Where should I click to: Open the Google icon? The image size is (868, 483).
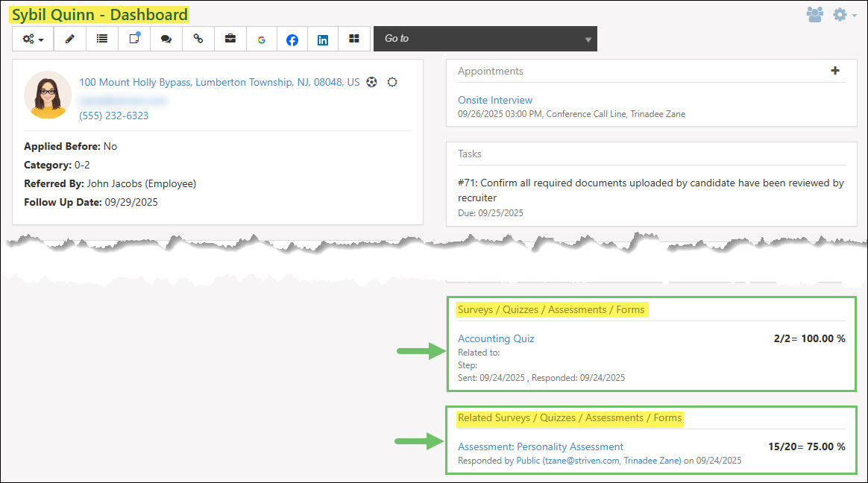click(261, 39)
